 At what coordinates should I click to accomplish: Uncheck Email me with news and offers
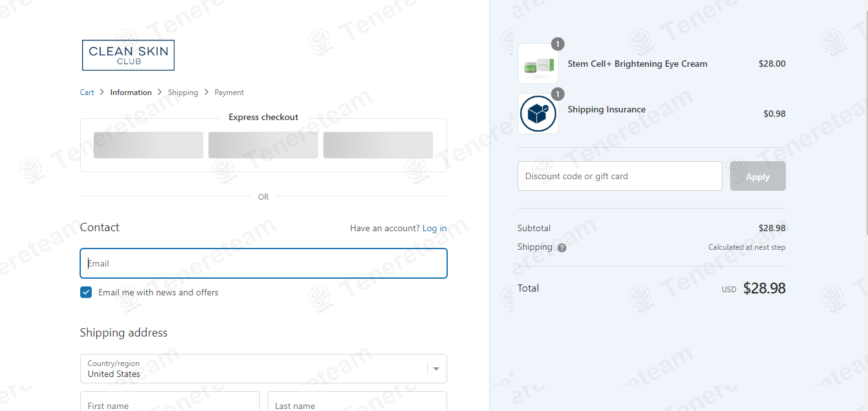(x=86, y=292)
